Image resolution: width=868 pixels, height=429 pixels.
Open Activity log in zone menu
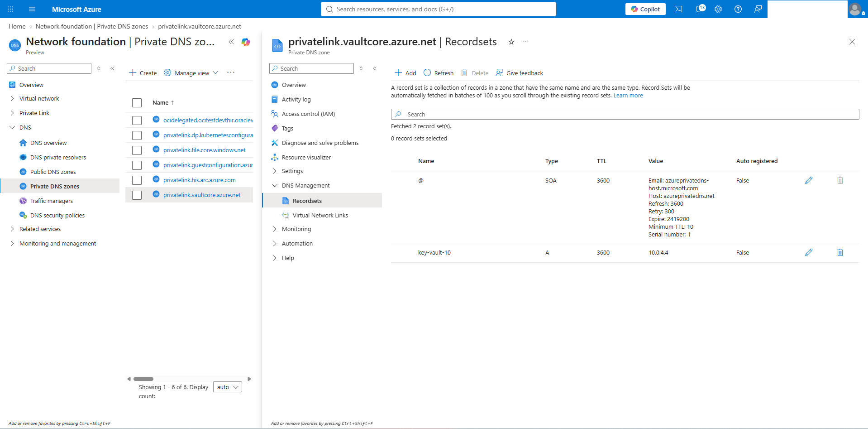tap(296, 99)
